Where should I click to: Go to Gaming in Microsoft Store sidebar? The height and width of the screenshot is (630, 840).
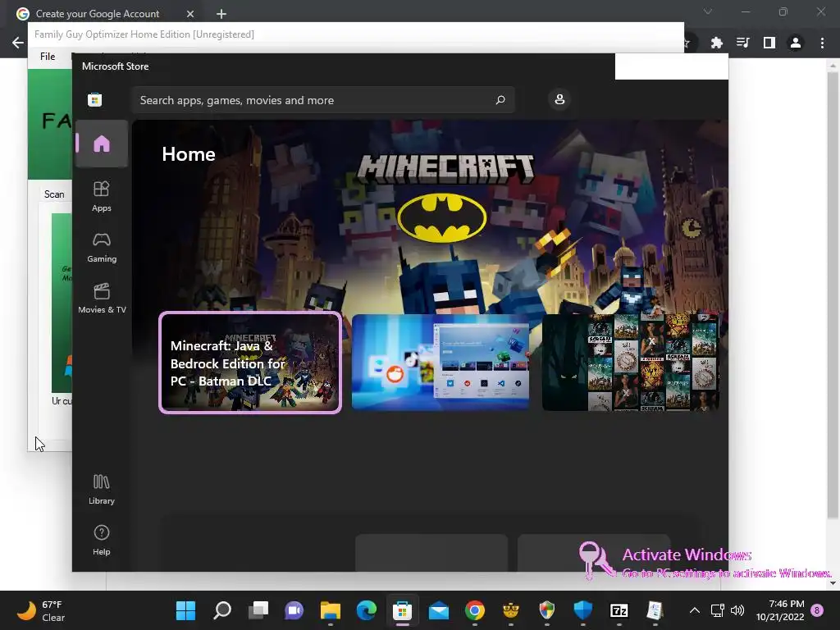[x=101, y=248]
